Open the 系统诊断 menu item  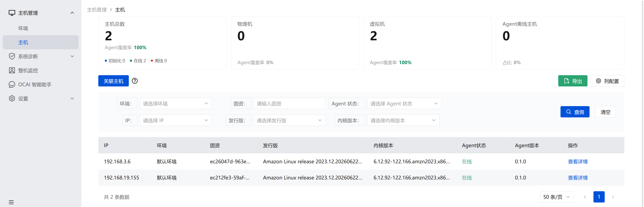tap(40, 56)
